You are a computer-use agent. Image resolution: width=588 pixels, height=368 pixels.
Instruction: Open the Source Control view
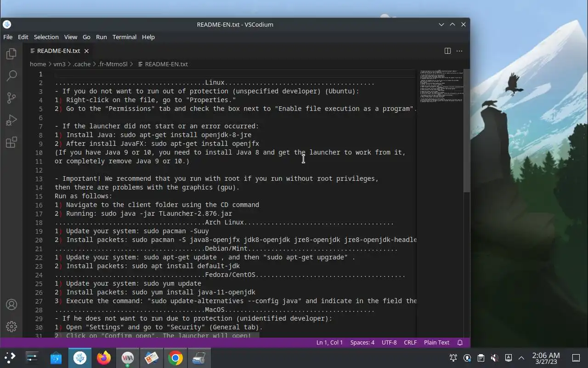point(11,98)
